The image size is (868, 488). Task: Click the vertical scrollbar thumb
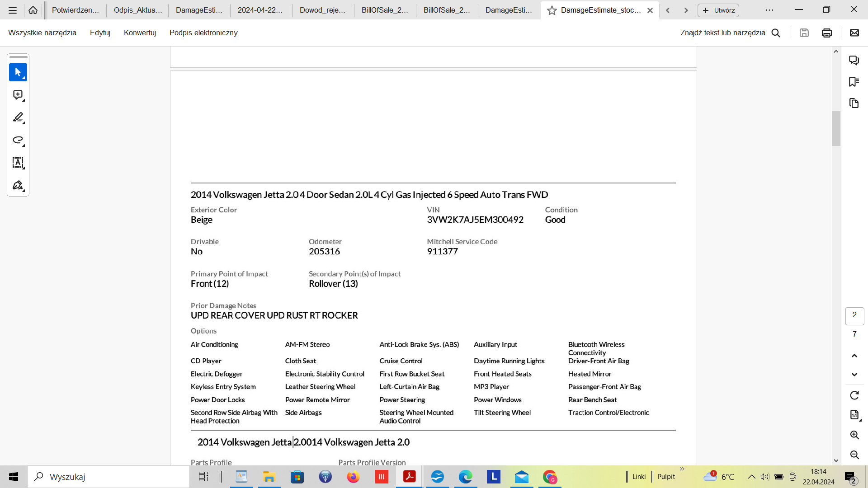pos(836,128)
